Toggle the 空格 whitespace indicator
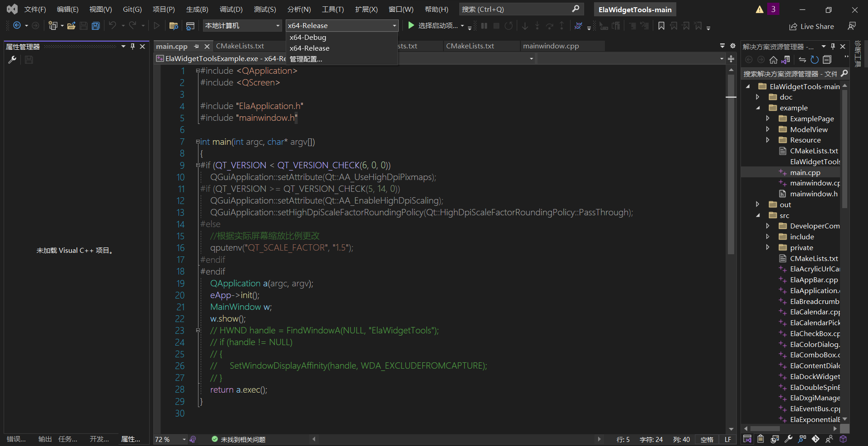Screen dimensions: 868x446 707,439
